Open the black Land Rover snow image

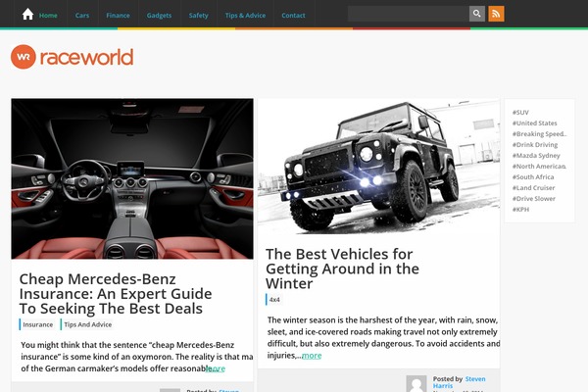(x=378, y=167)
